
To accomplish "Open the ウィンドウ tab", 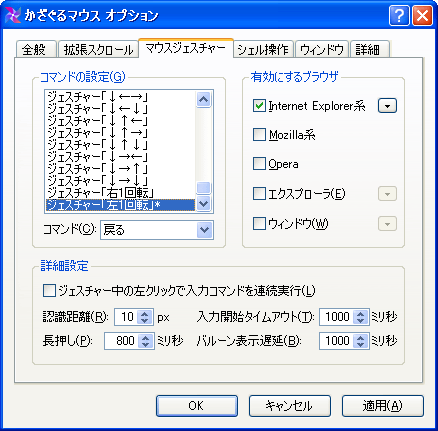I will click(x=322, y=49).
